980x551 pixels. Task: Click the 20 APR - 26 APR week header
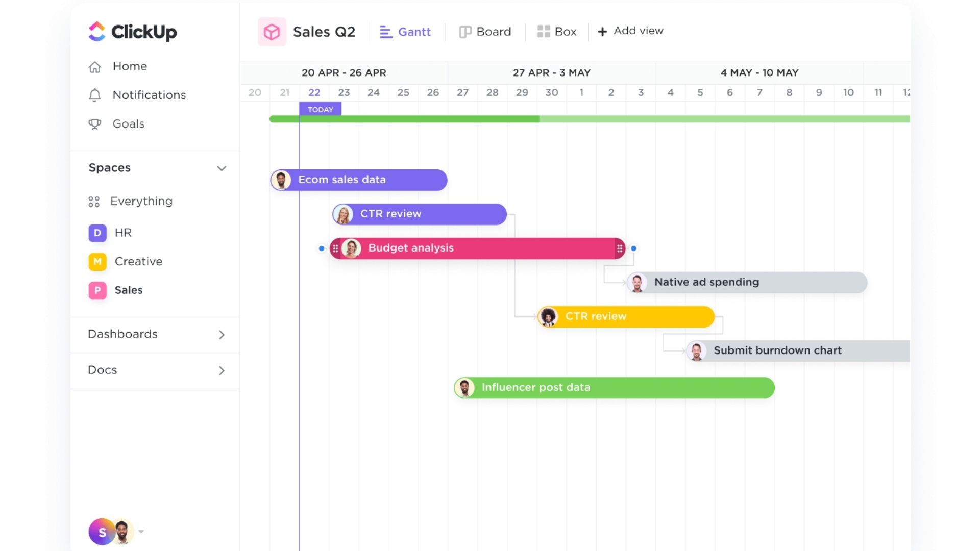pos(344,73)
